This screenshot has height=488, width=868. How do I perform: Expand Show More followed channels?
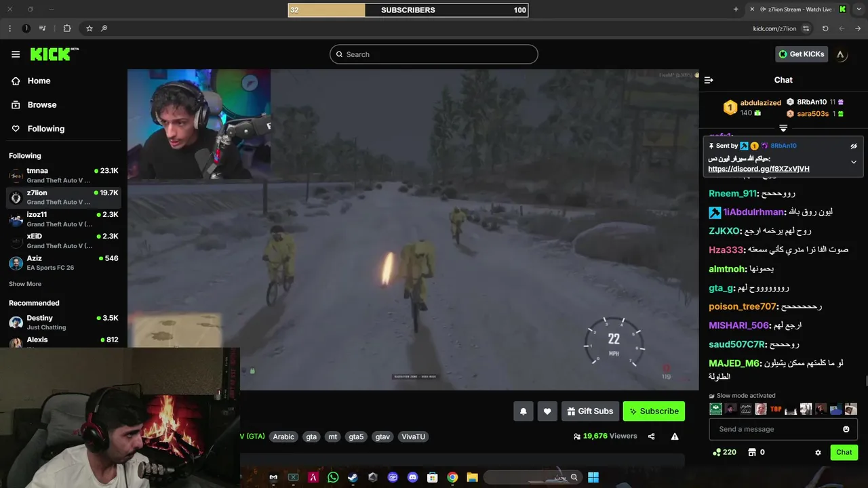tap(25, 284)
